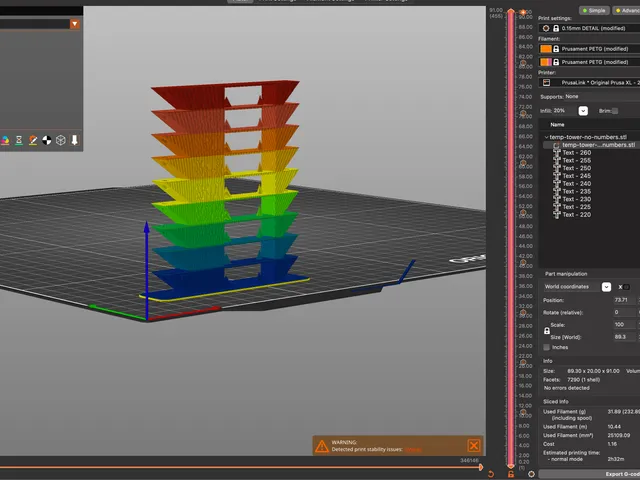640x480 pixels.
Task: Click the used filament value "10.44"
Action: tap(614, 427)
